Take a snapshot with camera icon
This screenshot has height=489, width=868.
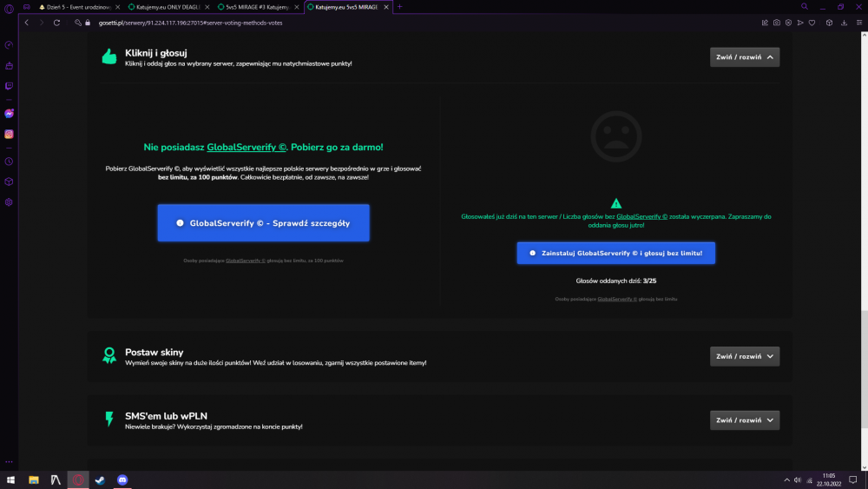pyautogui.click(x=777, y=23)
